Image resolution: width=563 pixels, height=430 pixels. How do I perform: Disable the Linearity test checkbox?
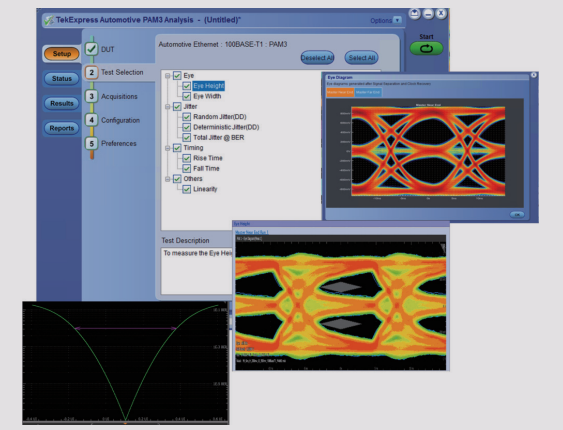(186, 189)
